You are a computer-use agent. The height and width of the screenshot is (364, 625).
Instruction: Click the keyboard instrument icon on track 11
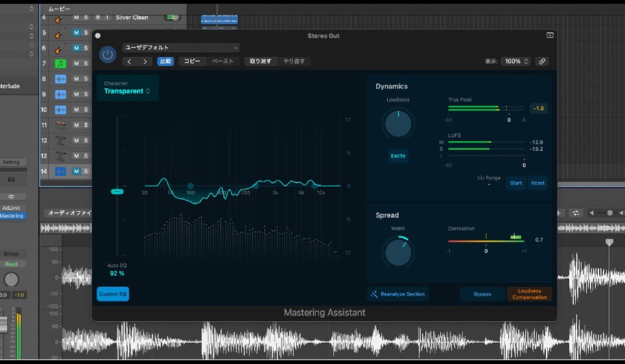(x=60, y=125)
